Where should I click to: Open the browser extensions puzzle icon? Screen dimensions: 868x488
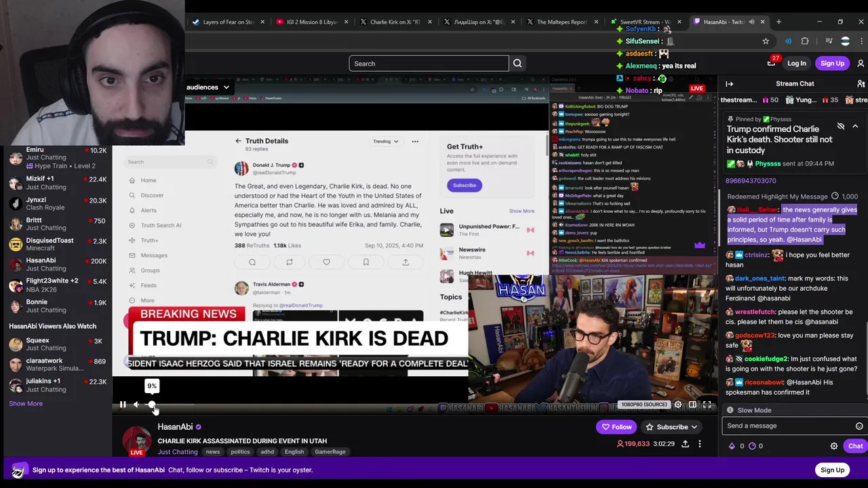pyautogui.click(x=805, y=41)
